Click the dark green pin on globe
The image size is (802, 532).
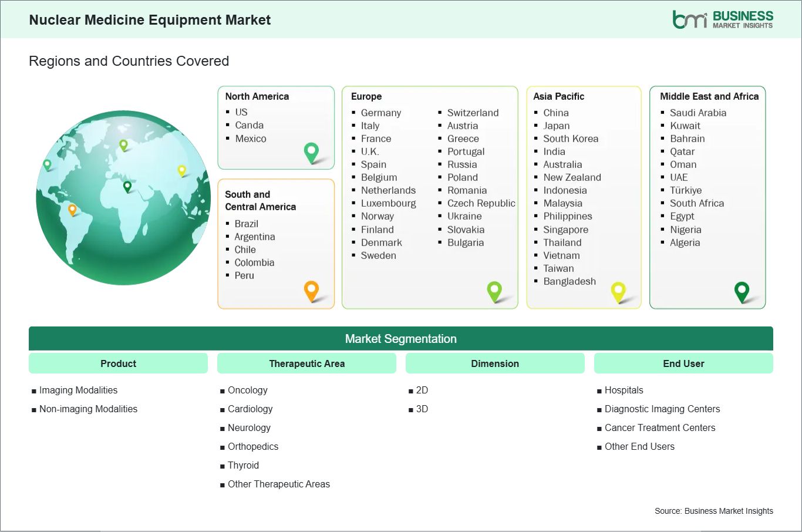[x=127, y=187]
